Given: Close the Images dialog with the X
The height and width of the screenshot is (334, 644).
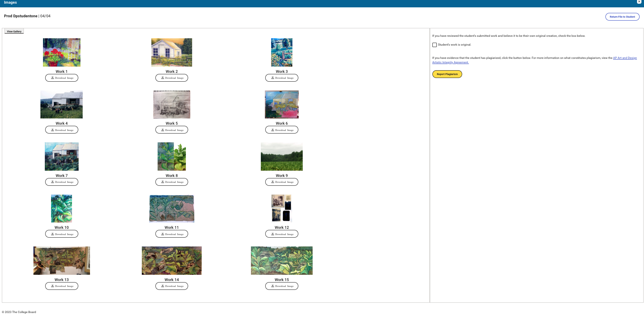Looking at the screenshot, I should pyautogui.click(x=639, y=2).
